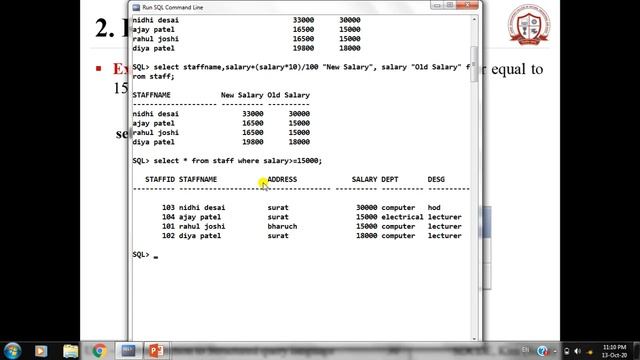
Task: Click the STAFFID column header
Action: coord(160,180)
